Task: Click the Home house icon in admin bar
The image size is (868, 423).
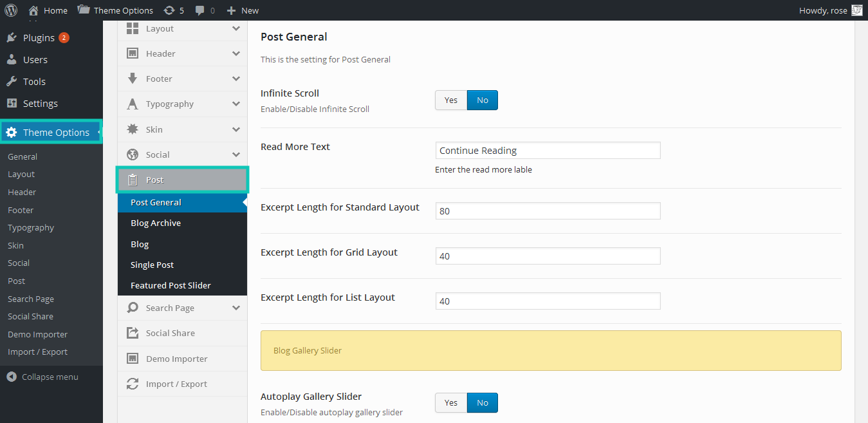Action: coord(33,10)
